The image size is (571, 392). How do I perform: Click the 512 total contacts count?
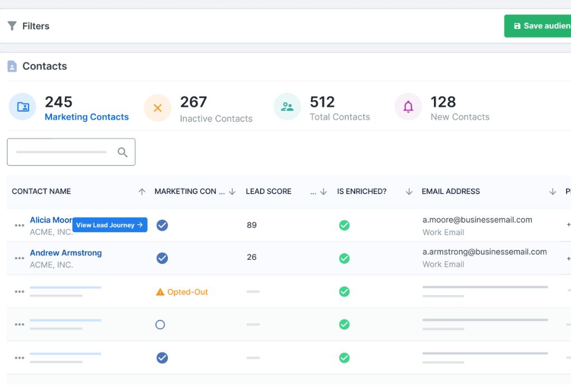(322, 102)
